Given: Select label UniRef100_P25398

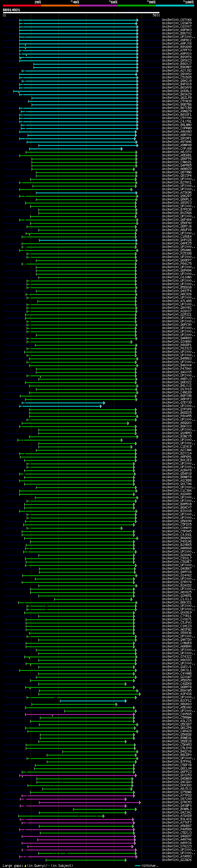Looking at the screenshot, I should pos(177,254).
